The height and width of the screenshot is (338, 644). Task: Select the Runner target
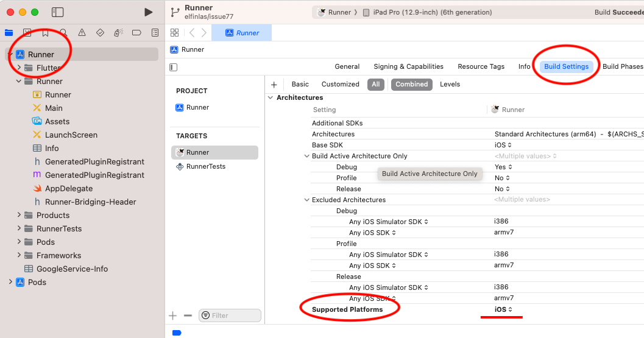click(215, 152)
